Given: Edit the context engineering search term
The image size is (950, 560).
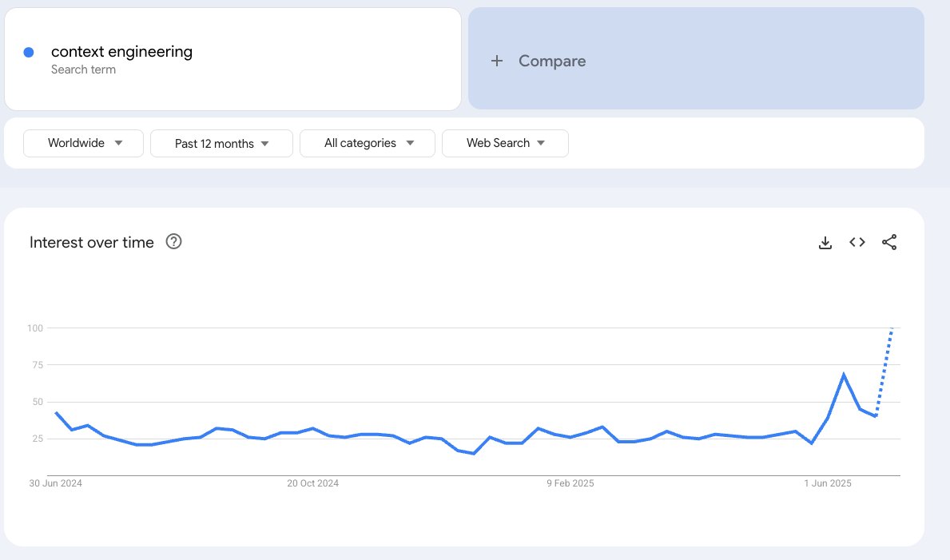Looking at the screenshot, I should [x=121, y=51].
